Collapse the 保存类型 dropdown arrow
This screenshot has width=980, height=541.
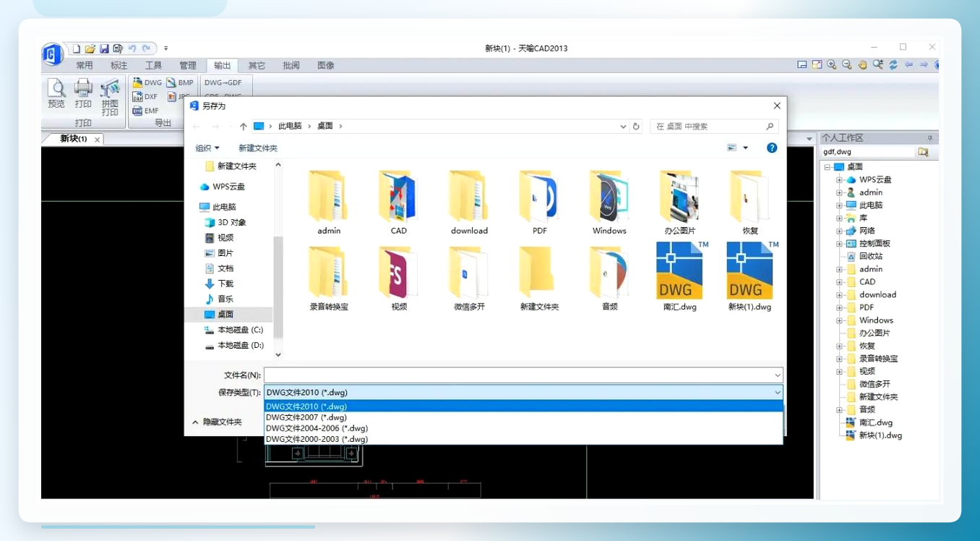tap(778, 393)
